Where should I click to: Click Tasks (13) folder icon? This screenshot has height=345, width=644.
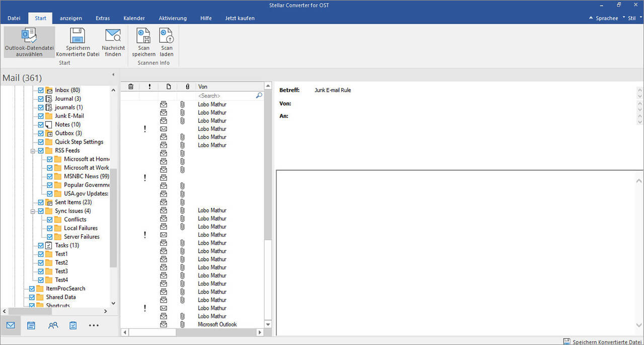coord(49,245)
